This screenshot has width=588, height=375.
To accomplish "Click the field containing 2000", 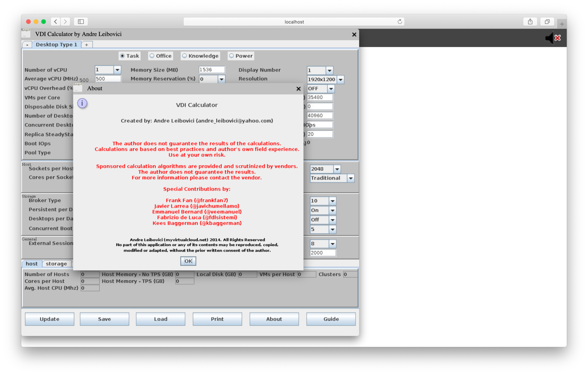I will point(323,253).
